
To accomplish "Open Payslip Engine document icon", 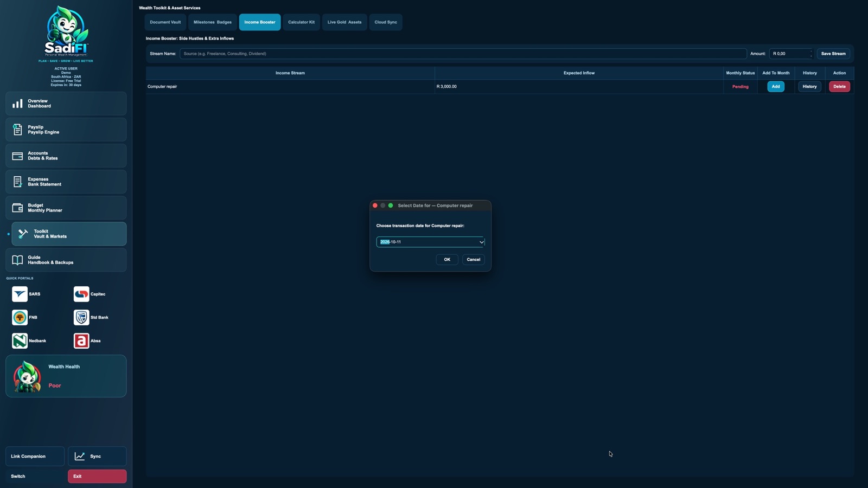I will coord(17,130).
